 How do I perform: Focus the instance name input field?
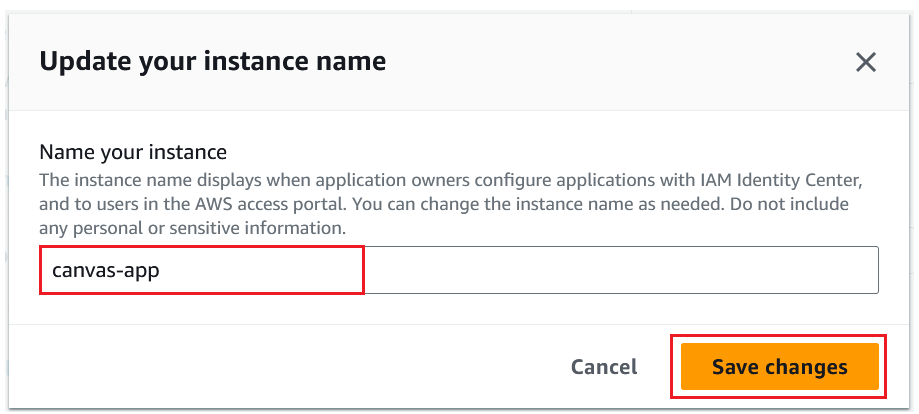tap(459, 270)
